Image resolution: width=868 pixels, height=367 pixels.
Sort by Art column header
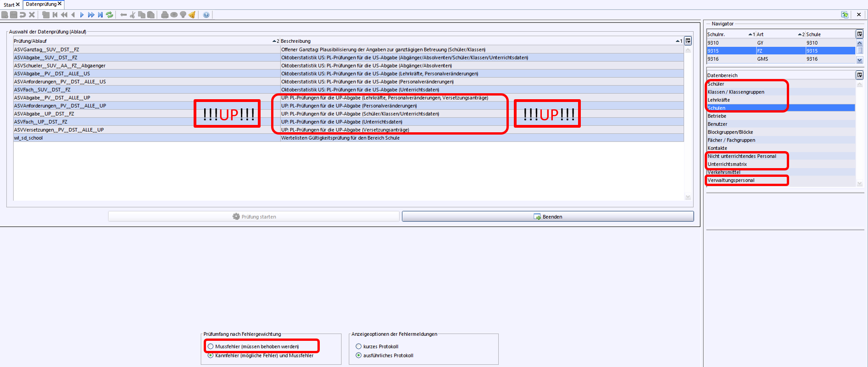click(781, 34)
